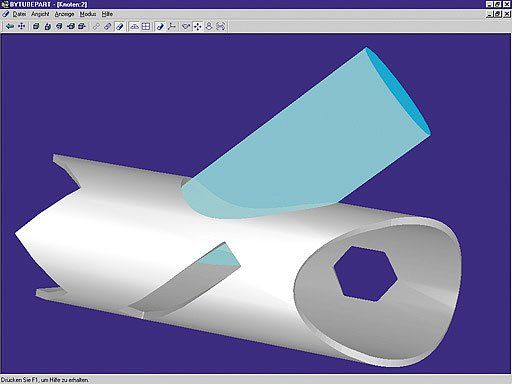
Task: Click the person-shaped toolbar icon
Action: pyautogui.click(x=209, y=26)
